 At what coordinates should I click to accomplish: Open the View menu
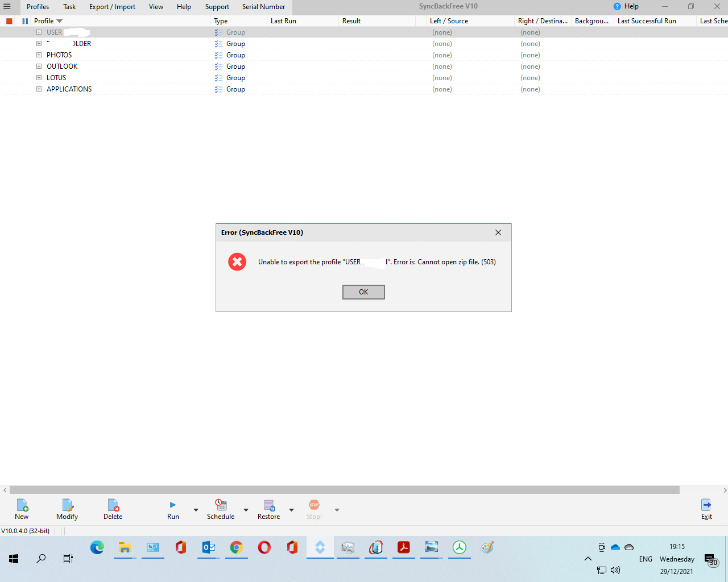tap(156, 7)
